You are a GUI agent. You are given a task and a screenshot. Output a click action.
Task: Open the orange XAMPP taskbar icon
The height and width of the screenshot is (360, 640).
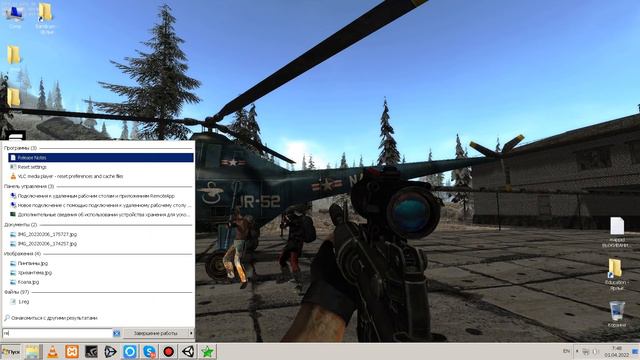[x=72, y=352]
